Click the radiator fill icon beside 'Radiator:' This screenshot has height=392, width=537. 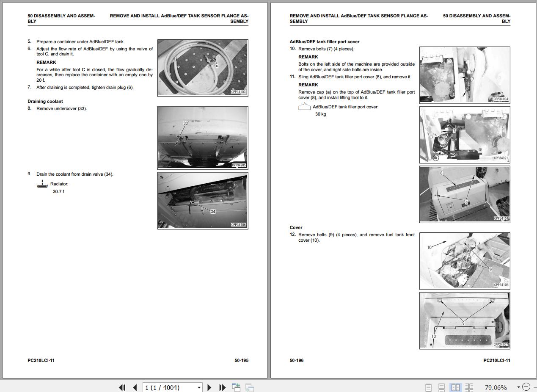[x=42, y=184]
